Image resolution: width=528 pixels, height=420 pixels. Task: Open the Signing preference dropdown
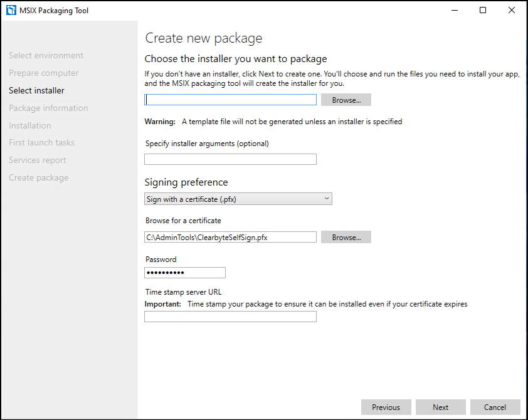pos(238,199)
